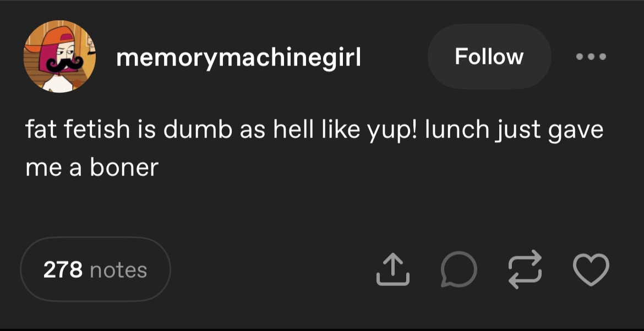The image size is (644, 331).
Task: Follow memorymachinegirl
Action: 489,57
